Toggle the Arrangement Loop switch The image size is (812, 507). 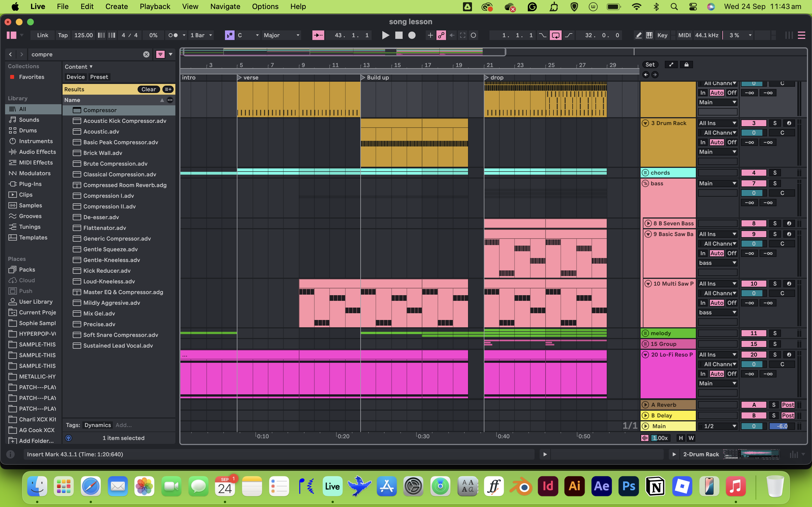point(556,35)
